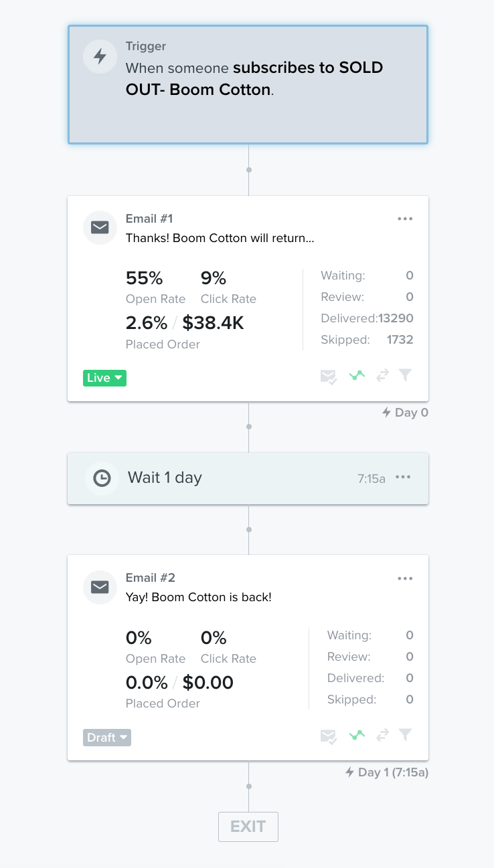
Task: Click the Trigger card for SOLD OUT- Boom Cotton
Action: [248, 84]
